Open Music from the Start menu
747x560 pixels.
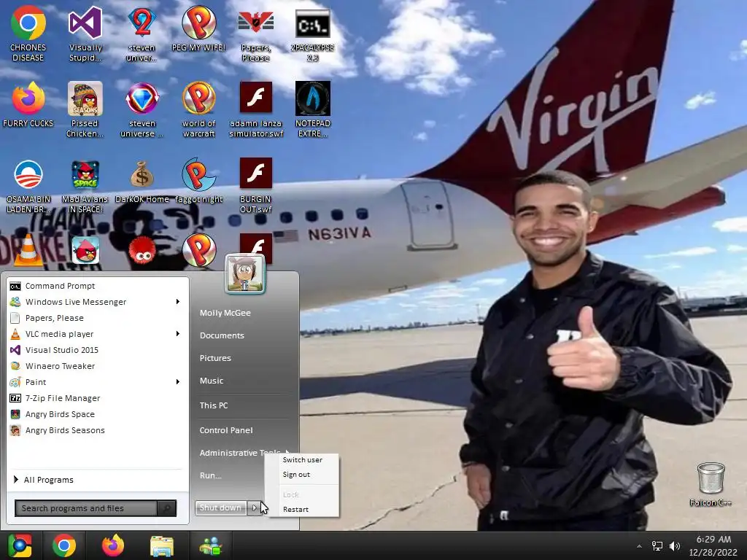click(211, 381)
